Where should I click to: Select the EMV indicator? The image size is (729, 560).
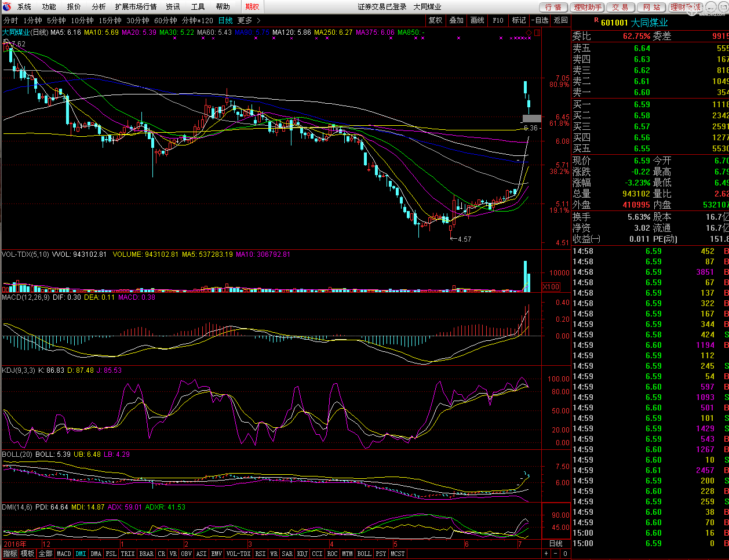pyautogui.click(x=217, y=554)
